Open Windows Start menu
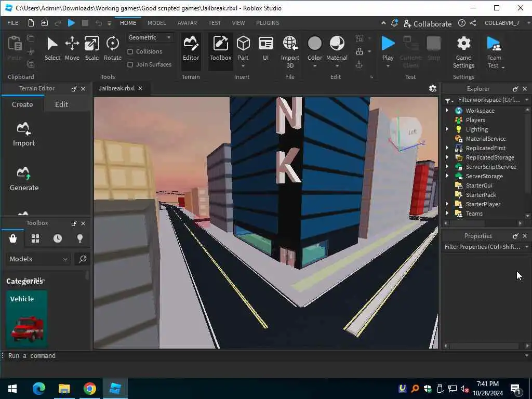The image size is (532, 399). coord(12,389)
